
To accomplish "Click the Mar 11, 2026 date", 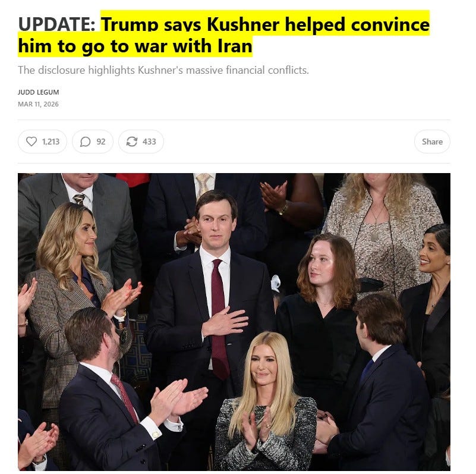I will [38, 104].
